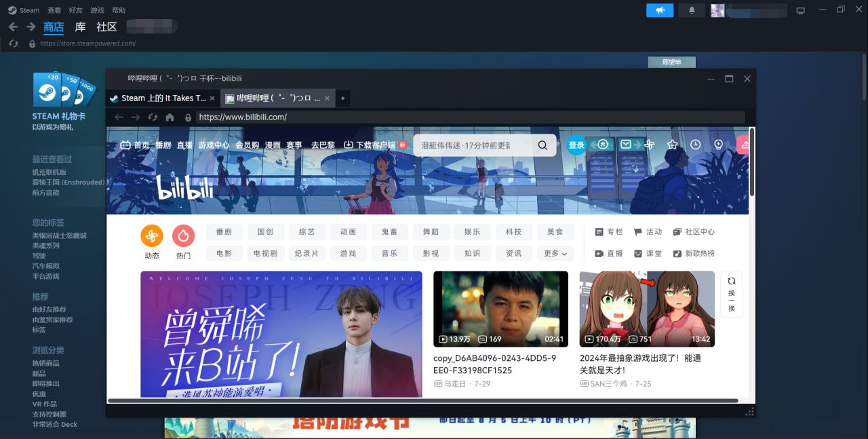Click the search magnifier icon
The width and height of the screenshot is (868, 439).
[542, 145]
